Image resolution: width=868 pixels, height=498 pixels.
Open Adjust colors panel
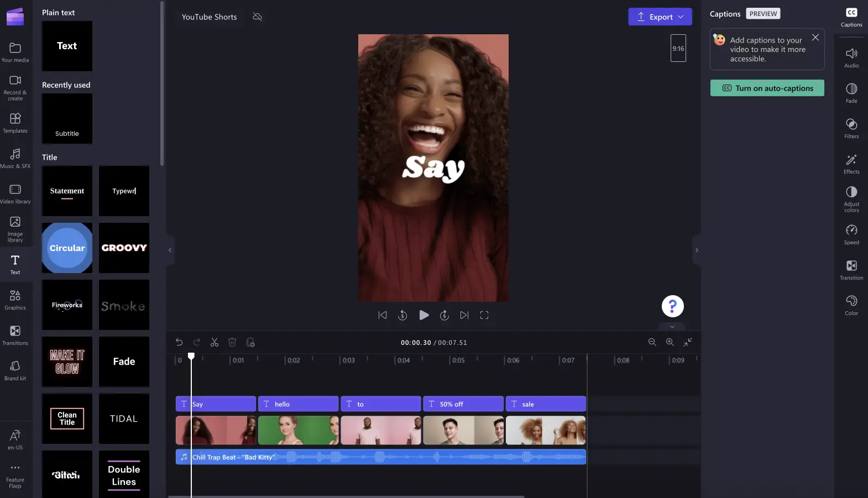pyautogui.click(x=851, y=199)
